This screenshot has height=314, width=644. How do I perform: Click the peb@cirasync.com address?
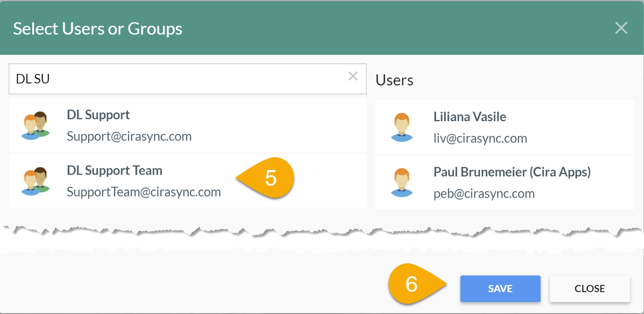pyautogui.click(x=484, y=194)
